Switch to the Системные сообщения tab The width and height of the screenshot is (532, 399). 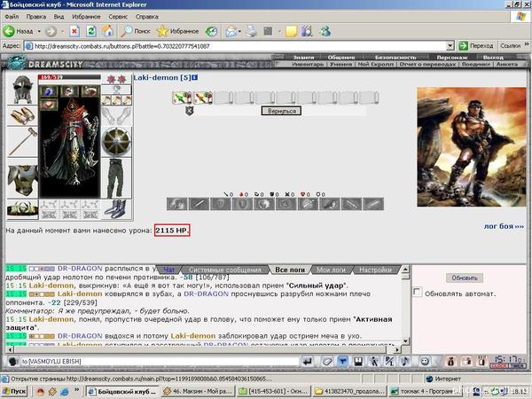[225, 270]
